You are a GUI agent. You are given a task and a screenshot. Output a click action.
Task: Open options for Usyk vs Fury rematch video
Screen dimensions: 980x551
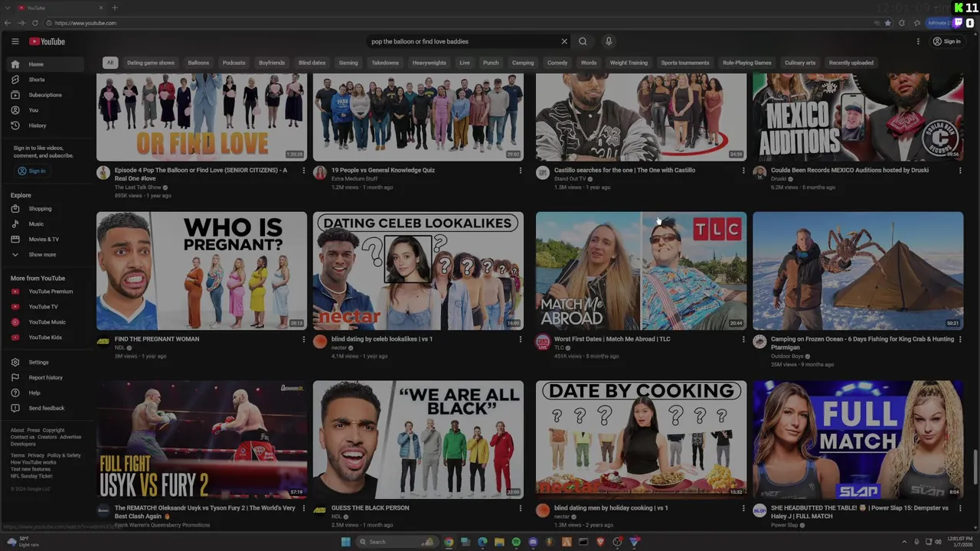click(303, 508)
